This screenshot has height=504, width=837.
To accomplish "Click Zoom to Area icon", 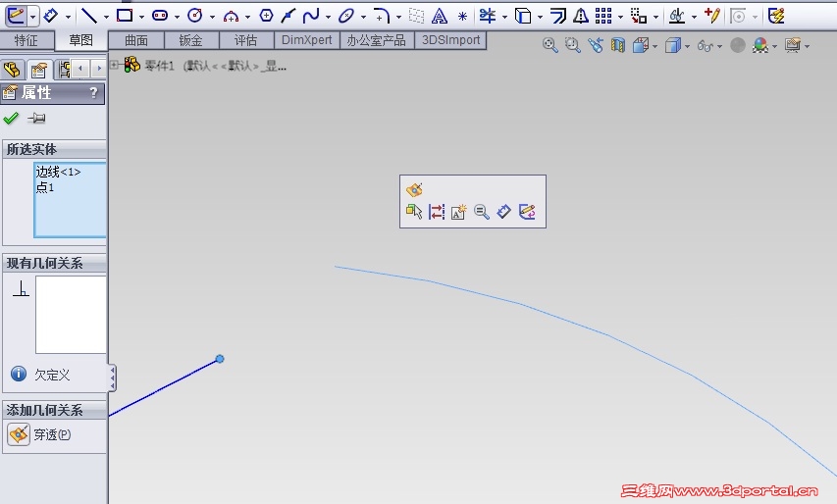I will 572,45.
